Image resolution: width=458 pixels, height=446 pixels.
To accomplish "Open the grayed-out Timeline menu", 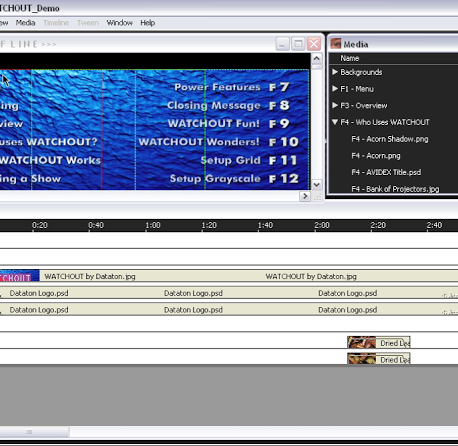I will click(x=56, y=23).
